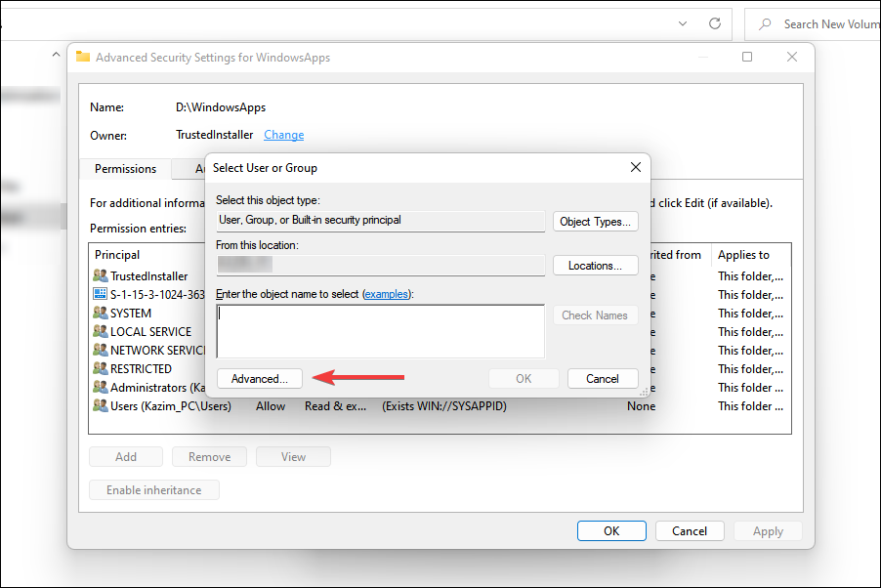Screen dimensions: 881x588
Task: Click the S-1-15-3 capability SID icon
Action: pos(100,294)
